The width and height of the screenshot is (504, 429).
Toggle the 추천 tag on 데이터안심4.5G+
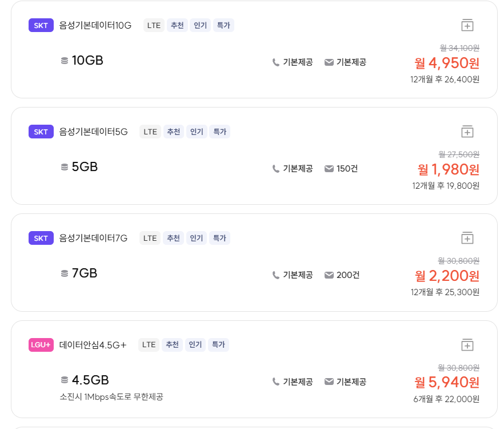pos(173,344)
